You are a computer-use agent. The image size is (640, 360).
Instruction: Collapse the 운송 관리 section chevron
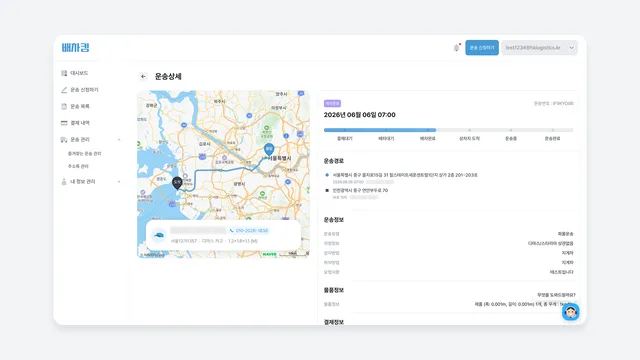[x=119, y=140]
